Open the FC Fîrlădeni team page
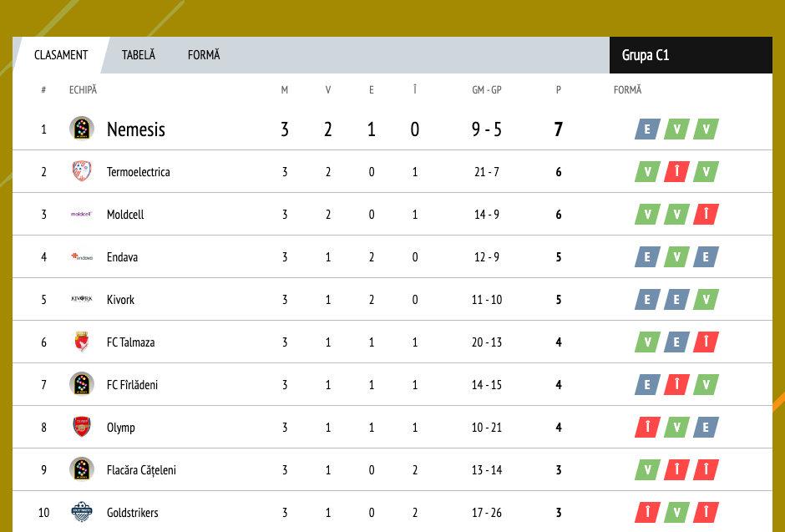The height and width of the screenshot is (532, 785). 132,385
